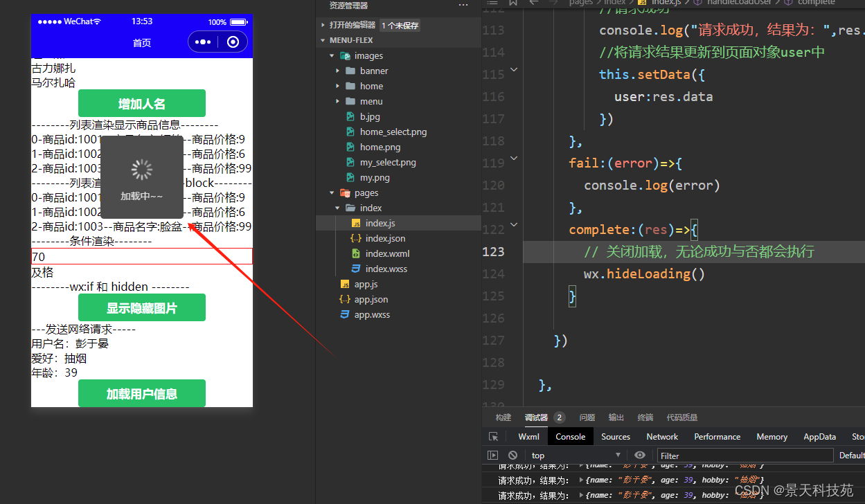Click the app.json braces icon

pos(345,299)
